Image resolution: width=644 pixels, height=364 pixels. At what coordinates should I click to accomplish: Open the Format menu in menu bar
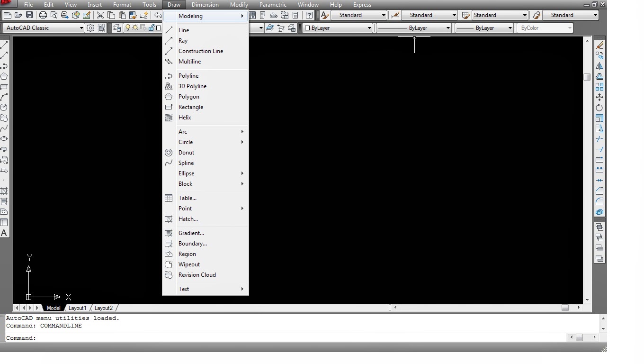tap(122, 5)
